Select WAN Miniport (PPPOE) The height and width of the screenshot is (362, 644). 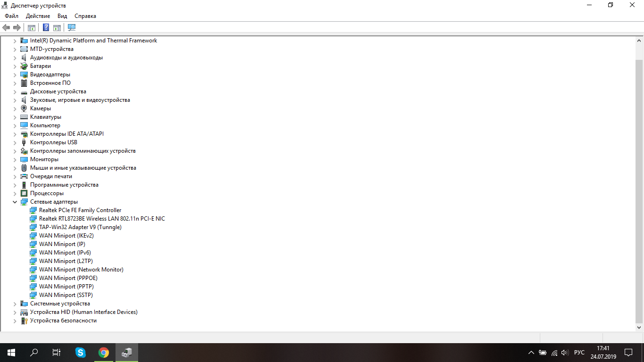pyautogui.click(x=68, y=278)
